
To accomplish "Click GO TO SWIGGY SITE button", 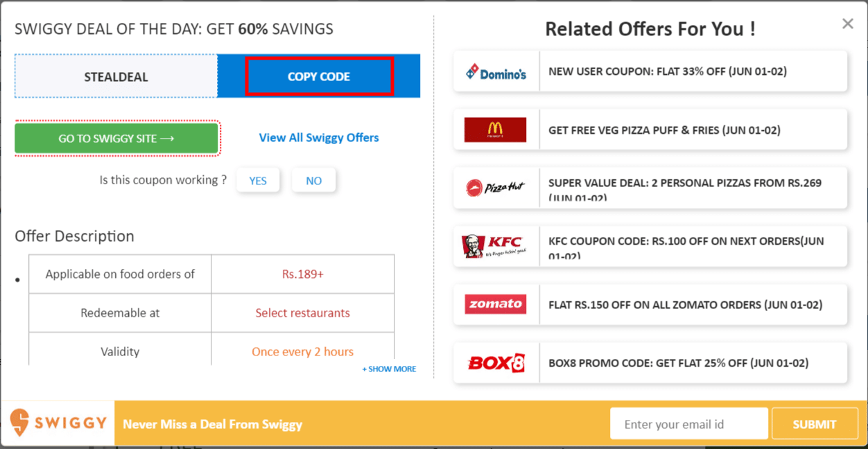I will [116, 138].
